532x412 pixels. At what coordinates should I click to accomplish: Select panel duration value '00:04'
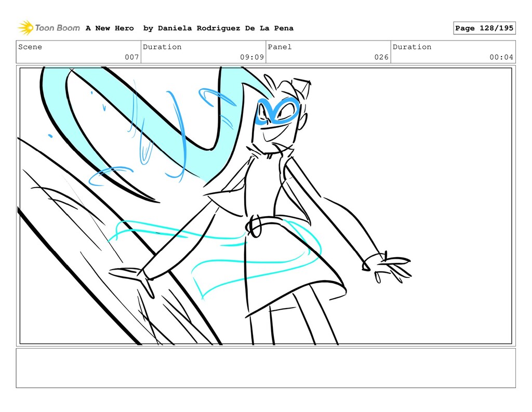(x=501, y=57)
